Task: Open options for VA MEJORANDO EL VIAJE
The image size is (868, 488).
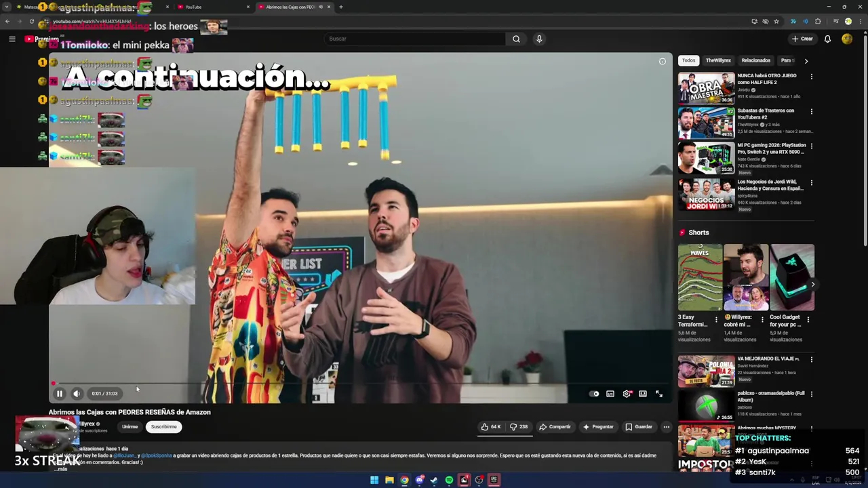Action: (811, 359)
